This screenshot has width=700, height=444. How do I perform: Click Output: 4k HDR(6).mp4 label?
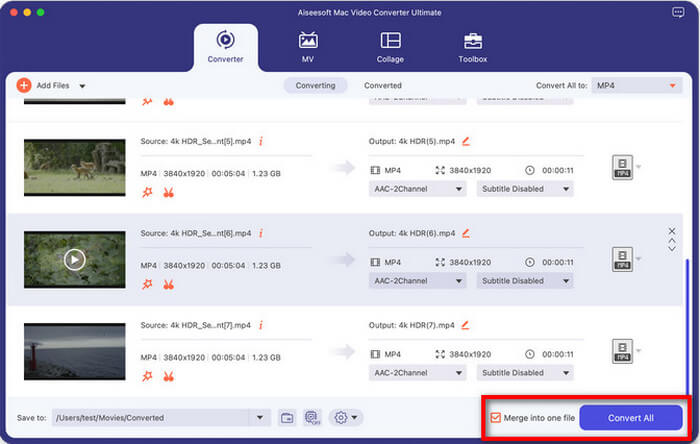click(x=412, y=233)
